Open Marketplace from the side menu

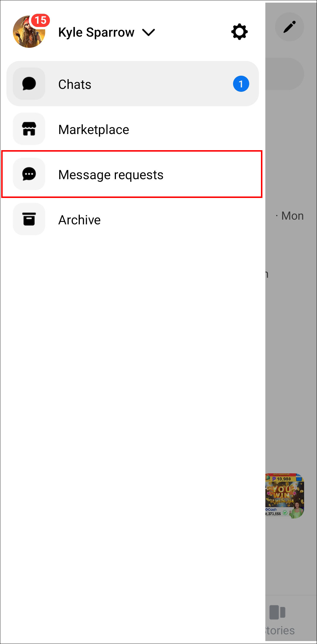pos(133,129)
